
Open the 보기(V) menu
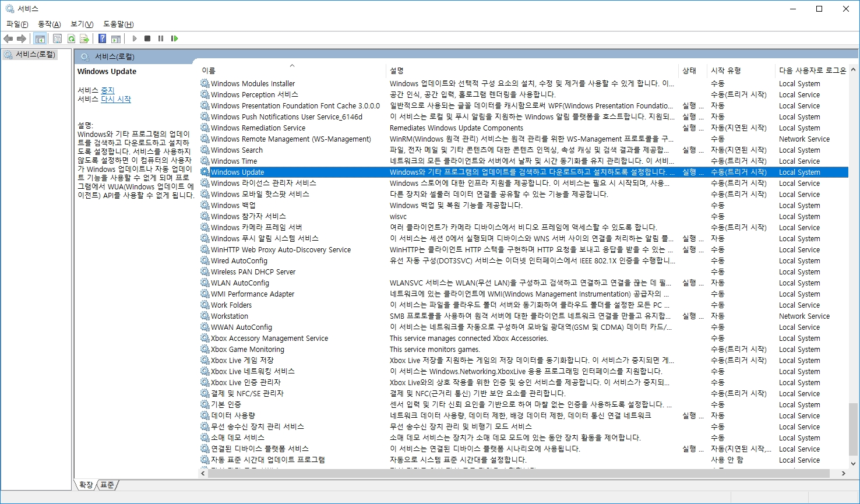pyautogui.click(x=82, y=24)
